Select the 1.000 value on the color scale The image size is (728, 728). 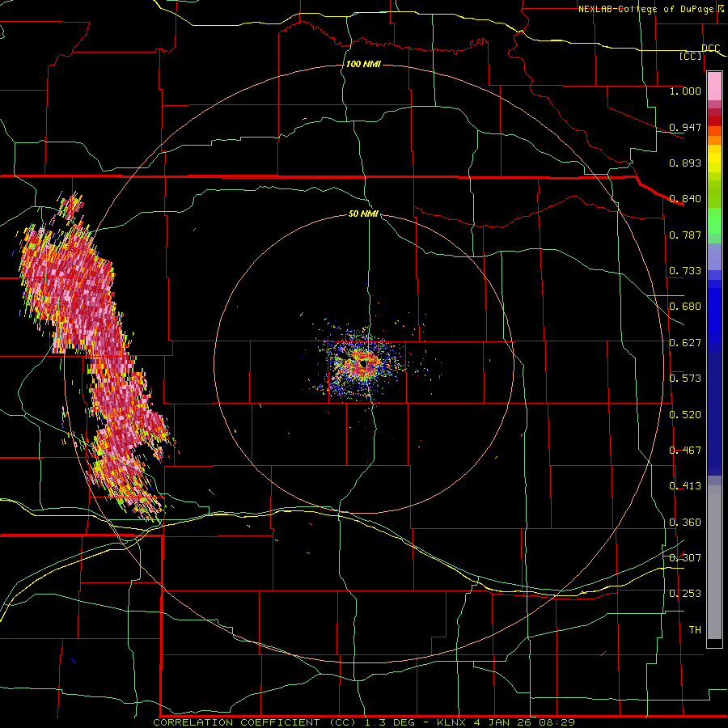click(x=685, y=91)
